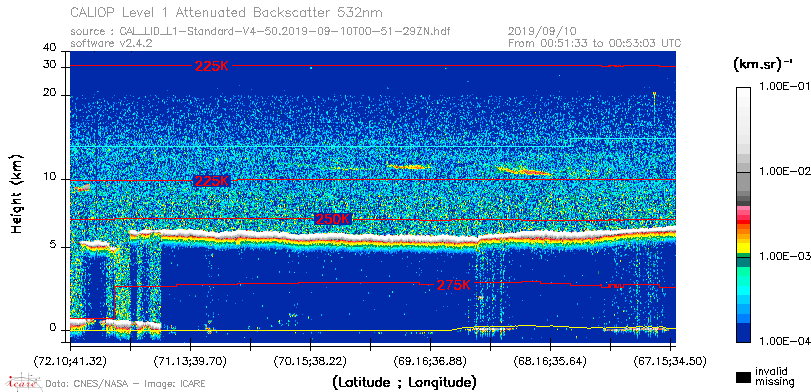Viewport: 811px width, 392px height.
Task: Click the title 'CALIOP Level 1 Attenuated Backscatter 532nm'
Action: [227, 12]
